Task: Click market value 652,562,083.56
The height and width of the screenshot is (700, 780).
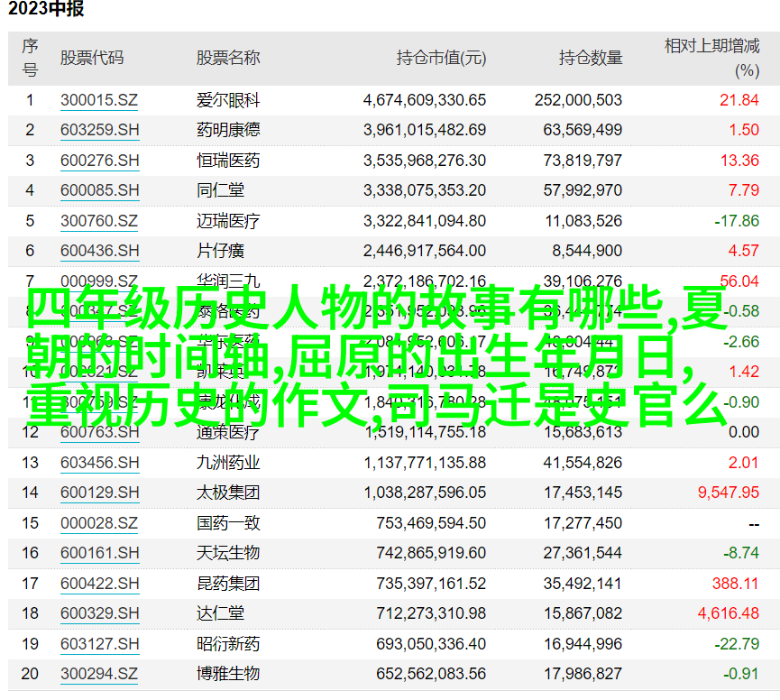Action: click(431, 674)
